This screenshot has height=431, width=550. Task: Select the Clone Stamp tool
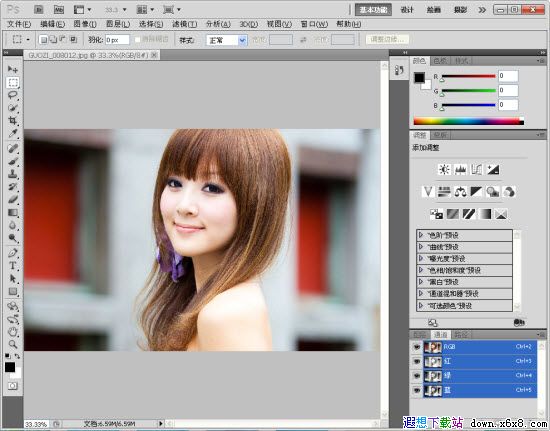coord(13,174)
